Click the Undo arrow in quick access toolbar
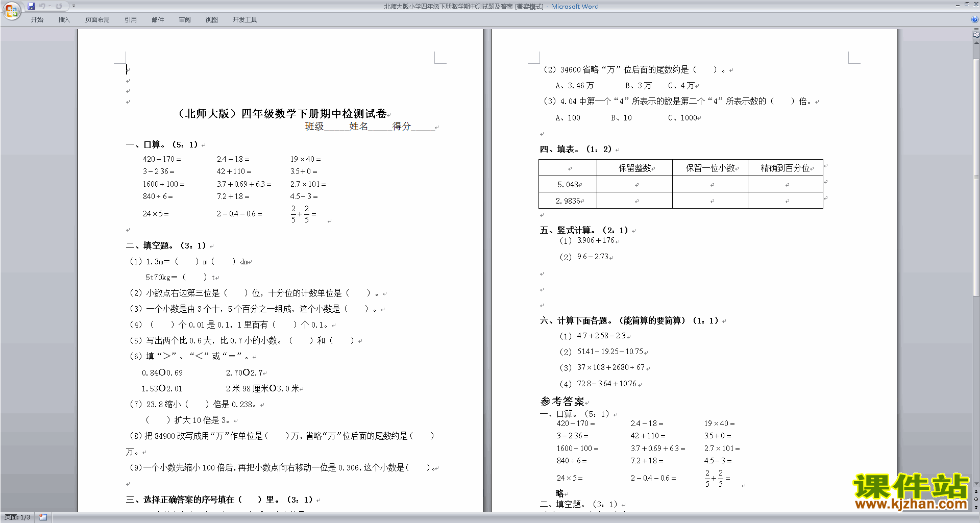980x523 pixels. pyautogui.click(x=42, y=6)
